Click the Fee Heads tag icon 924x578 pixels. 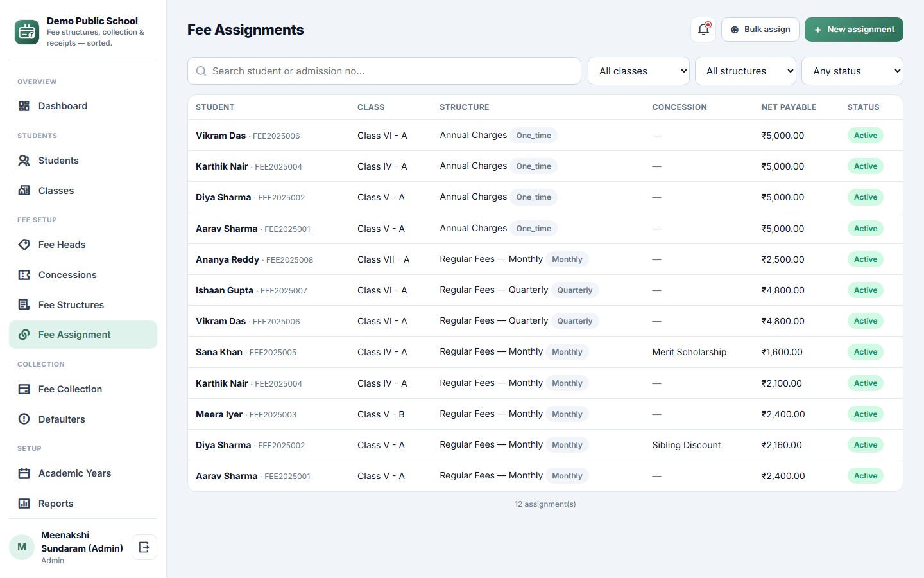24,245
